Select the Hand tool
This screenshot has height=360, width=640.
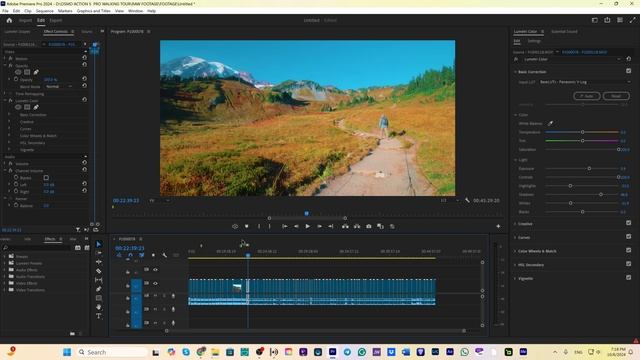99,307
